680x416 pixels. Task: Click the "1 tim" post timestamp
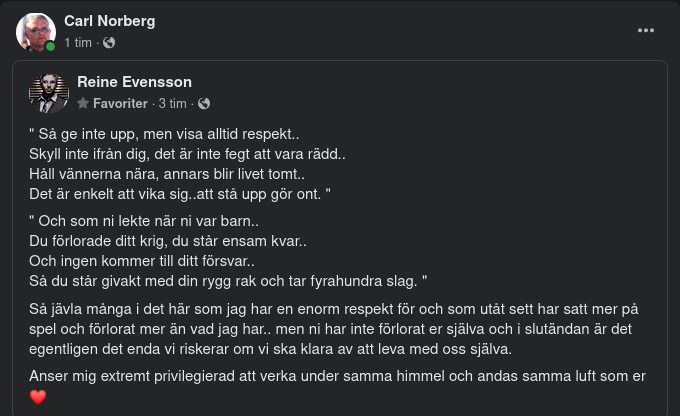point(78,43)
